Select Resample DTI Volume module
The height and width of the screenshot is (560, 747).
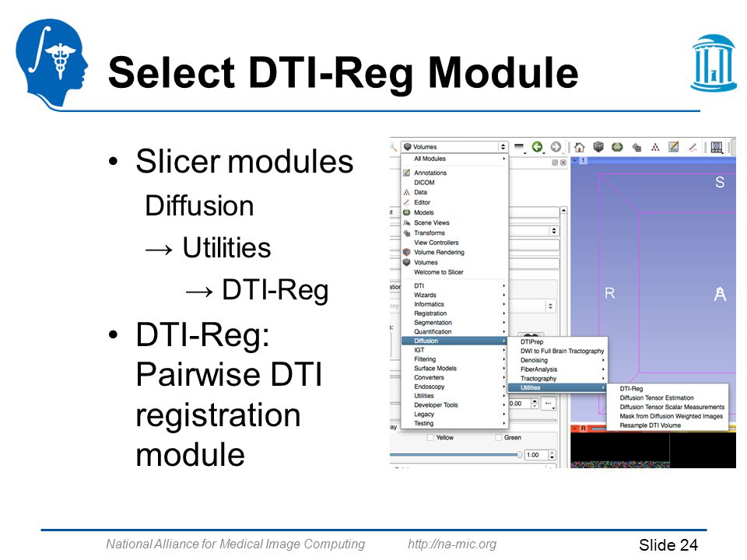point(668,425)
